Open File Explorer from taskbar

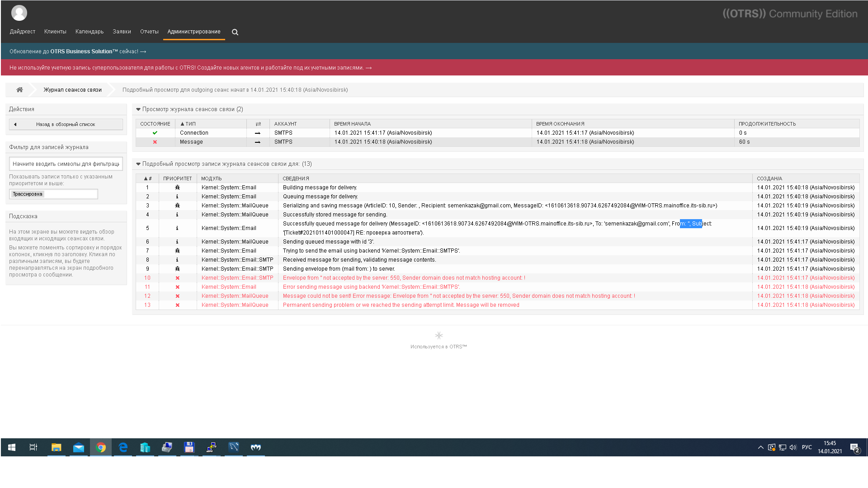click(56, 447)
